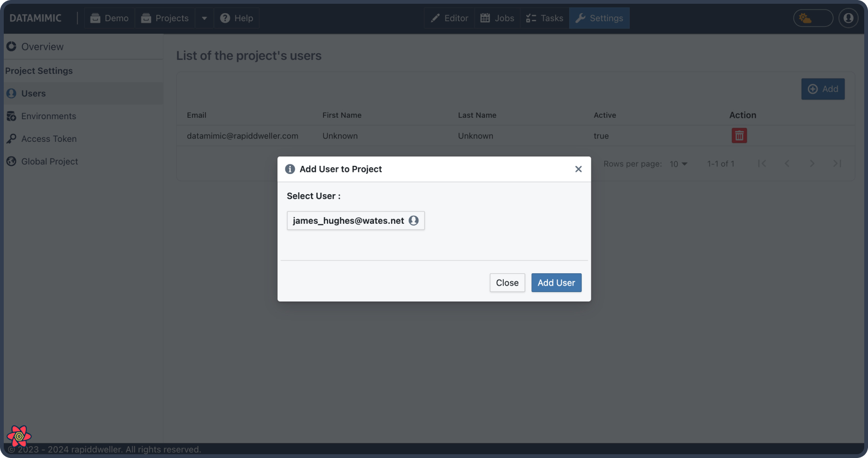Screen dimensions: 868x458
Task: Toggle the dark/light theme switch
Action: click(813, 18)
